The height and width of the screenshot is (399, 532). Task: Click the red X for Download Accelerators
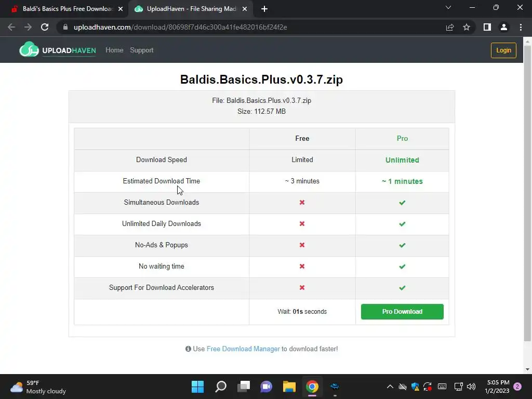coord(302,287)
